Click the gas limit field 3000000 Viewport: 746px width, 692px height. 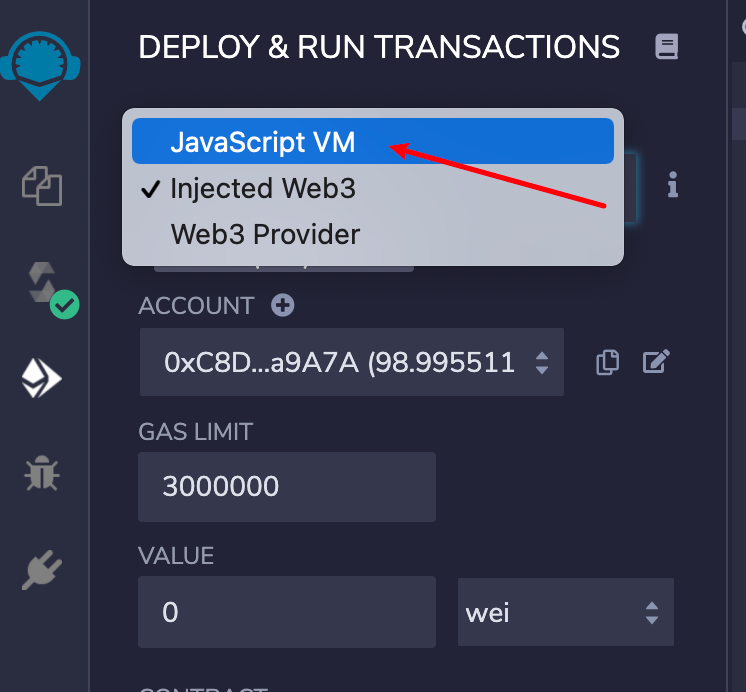[287, 487]
